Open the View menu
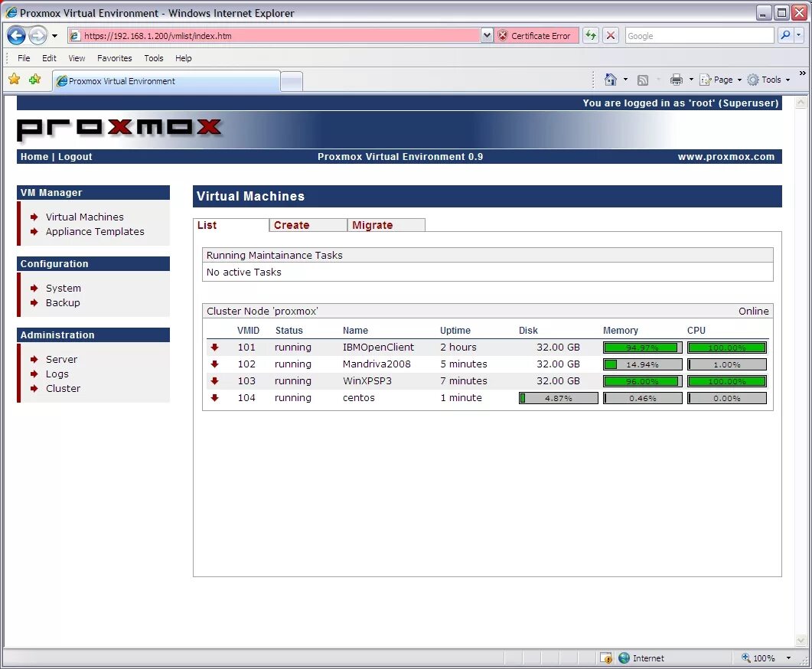The height and width of the screenshot is (669, 812). [x=77, y=58]
